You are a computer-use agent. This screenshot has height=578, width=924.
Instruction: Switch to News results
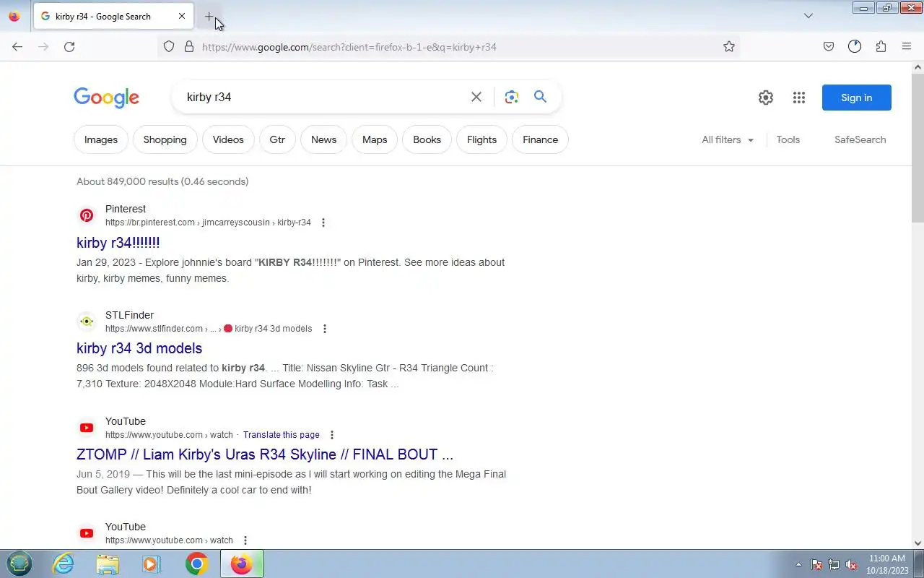coord(323,139)
